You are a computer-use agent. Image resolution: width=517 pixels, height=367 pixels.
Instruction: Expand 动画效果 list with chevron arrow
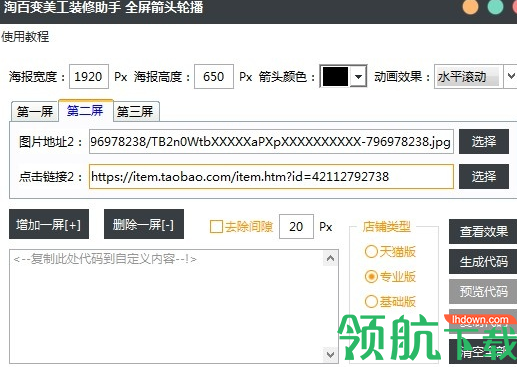click(x=511, y=77)
